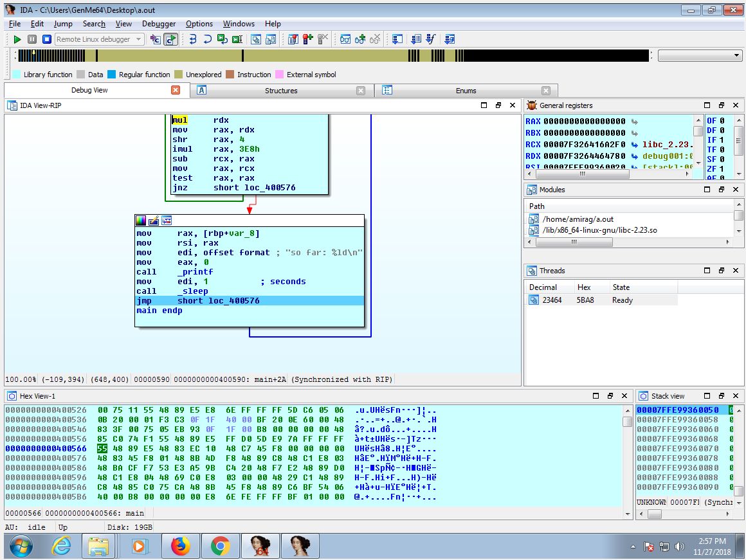Switch to the Structures tab
Image resolution: width=746 pixels, height=560 pixels.
pos(280,91)
